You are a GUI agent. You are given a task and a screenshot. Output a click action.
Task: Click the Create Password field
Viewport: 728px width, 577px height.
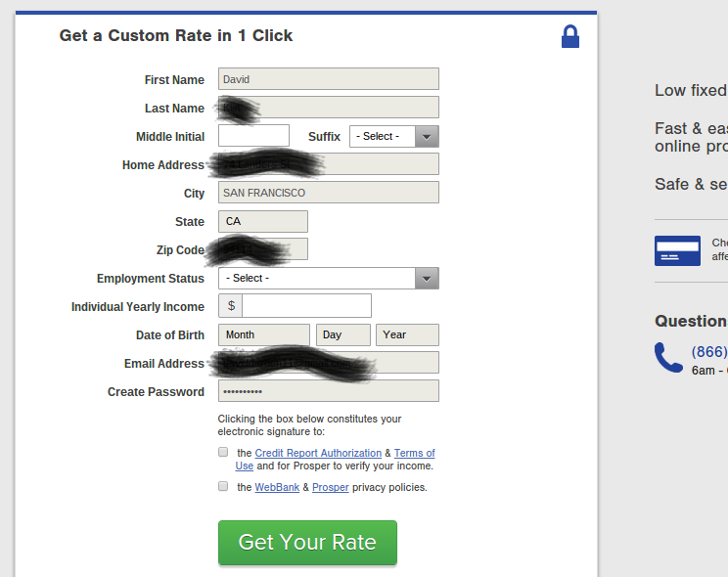(329, 391)
